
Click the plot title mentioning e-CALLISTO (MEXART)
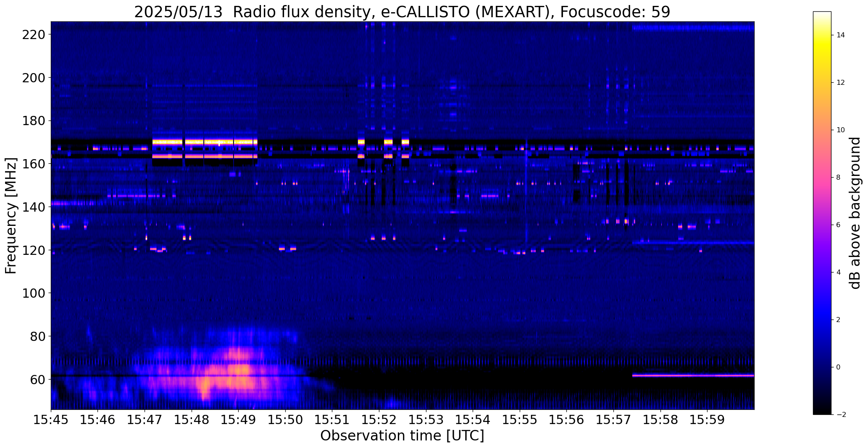coord(402,12)
